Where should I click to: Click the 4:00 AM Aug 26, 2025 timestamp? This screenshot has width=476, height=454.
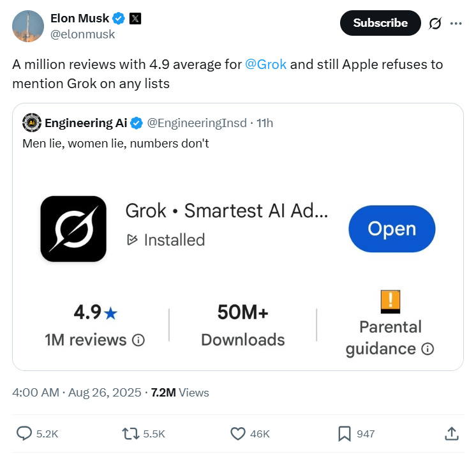77,392
